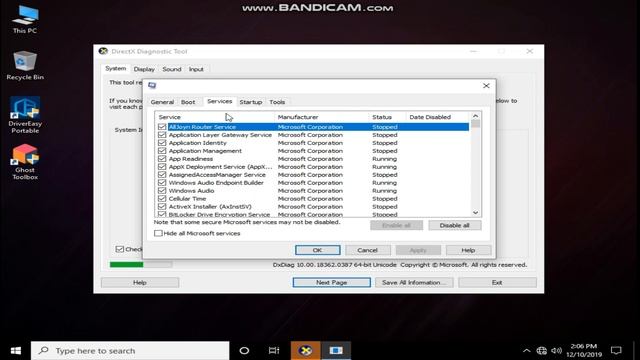
Task: Click the Windows Start button
Action: coord(16,351)
